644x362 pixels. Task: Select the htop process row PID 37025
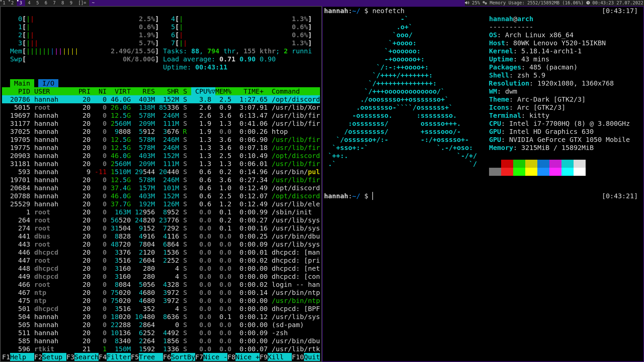point(161,132)
